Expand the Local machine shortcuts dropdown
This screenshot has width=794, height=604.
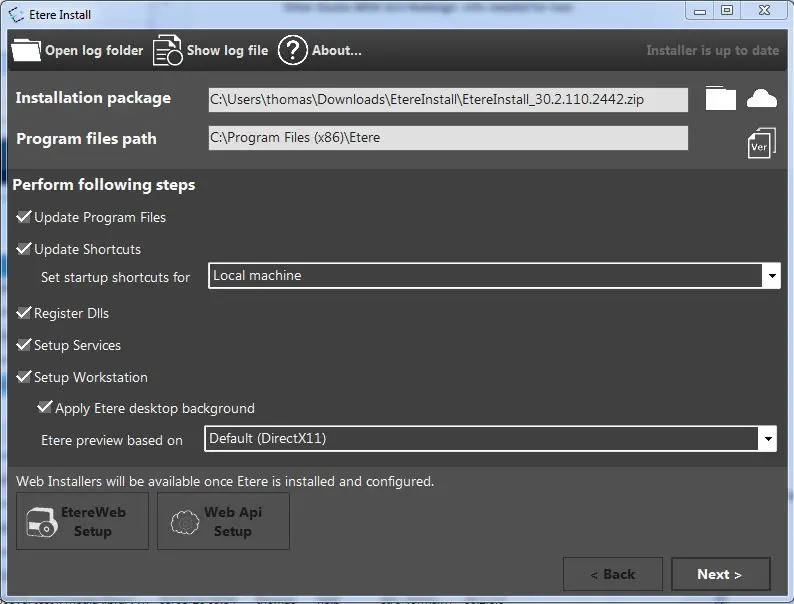(x=770, y=276)
